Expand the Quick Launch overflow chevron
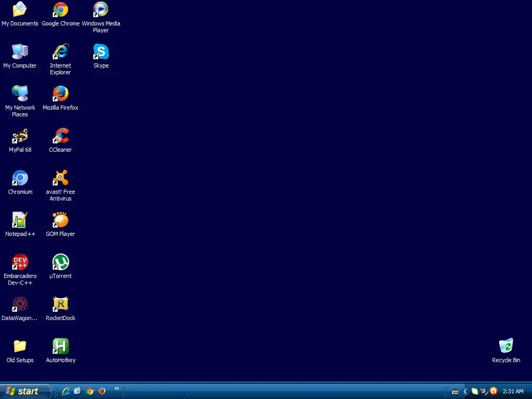This screenshot has height=399, width=532. coord(117,389)
